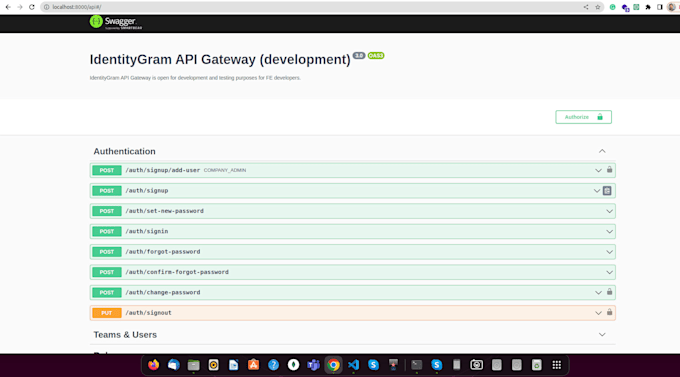Screen dimensions: 680x377
Task: Open Visual Studio Code from the dock
Action: click(x=353, y=365)
